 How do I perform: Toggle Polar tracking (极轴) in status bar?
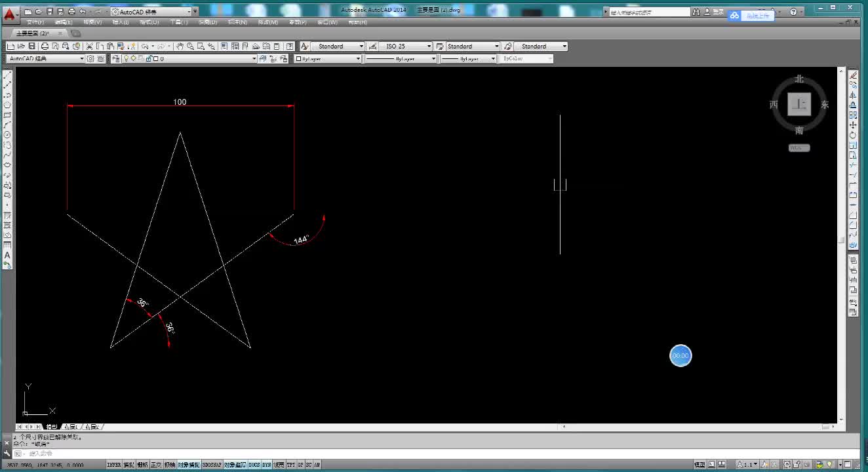pyautogui.click(x=170, y=465)
